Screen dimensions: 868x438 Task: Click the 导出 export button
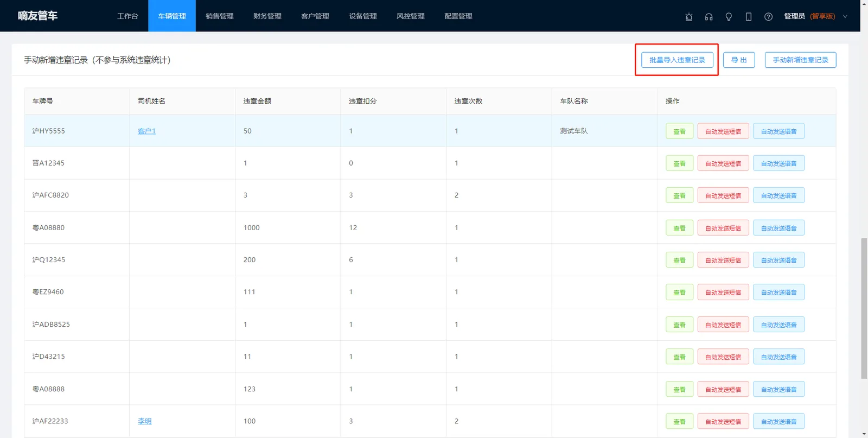coord(739,60)
